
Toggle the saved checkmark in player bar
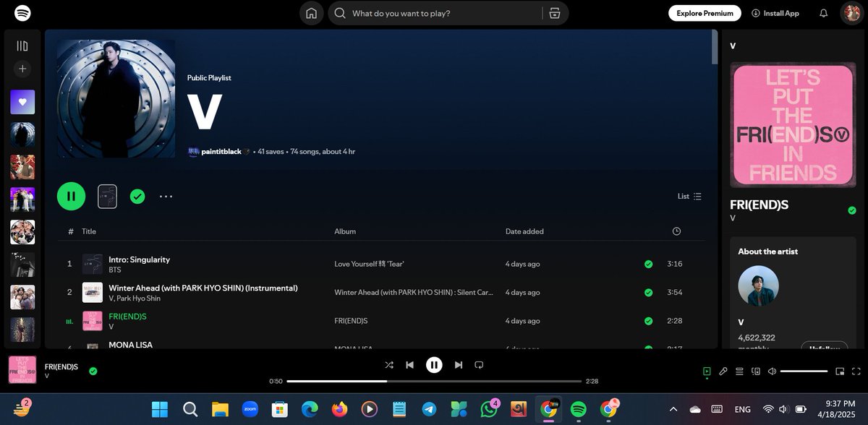[93, 371]
